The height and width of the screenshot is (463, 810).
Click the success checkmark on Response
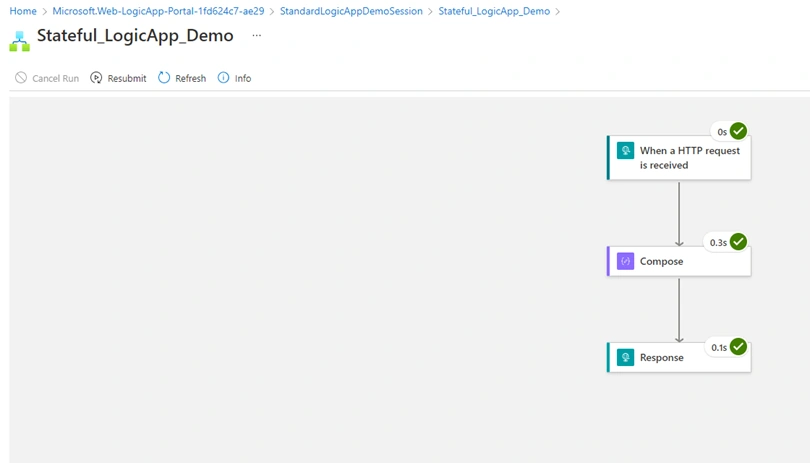click(x=738, y=346)
